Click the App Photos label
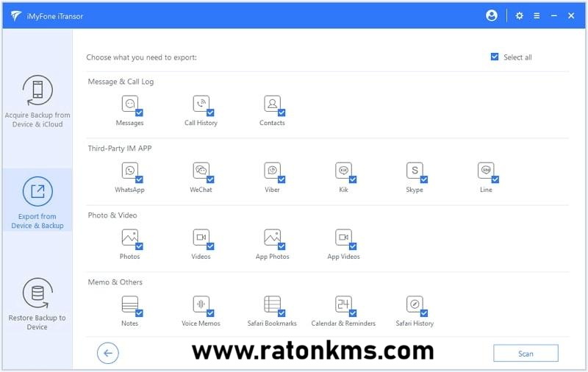The width and height of the screenshot is (588, 372). point(272,257)
